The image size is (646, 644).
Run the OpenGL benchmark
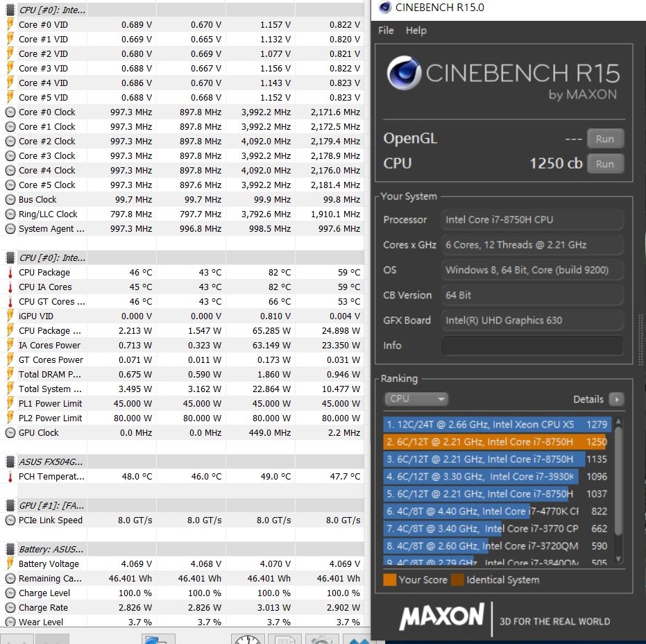pos(605,139)
